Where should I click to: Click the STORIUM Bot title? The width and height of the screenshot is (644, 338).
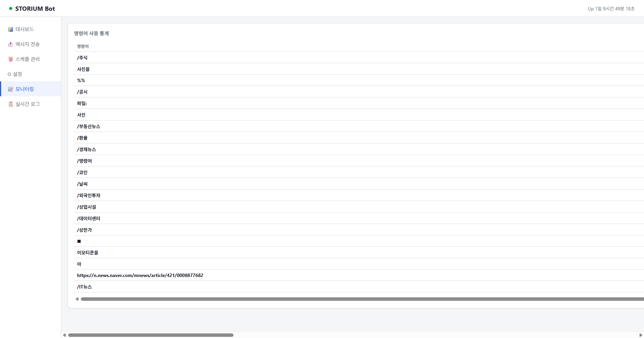pos(35,8)
